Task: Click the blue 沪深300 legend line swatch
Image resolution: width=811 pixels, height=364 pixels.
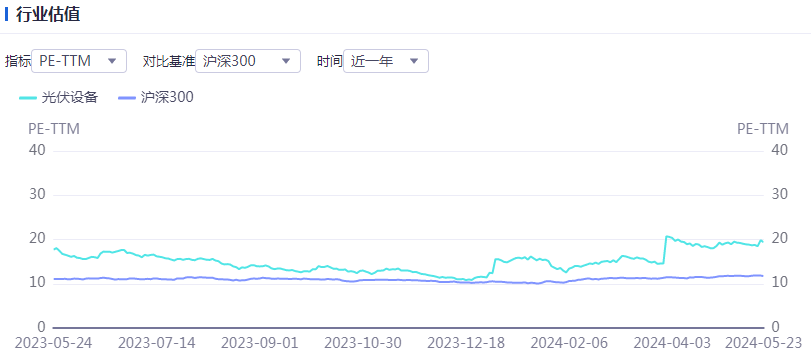Action: [127, 97]
